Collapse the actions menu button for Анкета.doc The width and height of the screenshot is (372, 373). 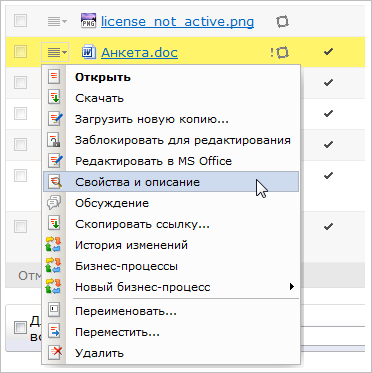[x=55, y=52]
